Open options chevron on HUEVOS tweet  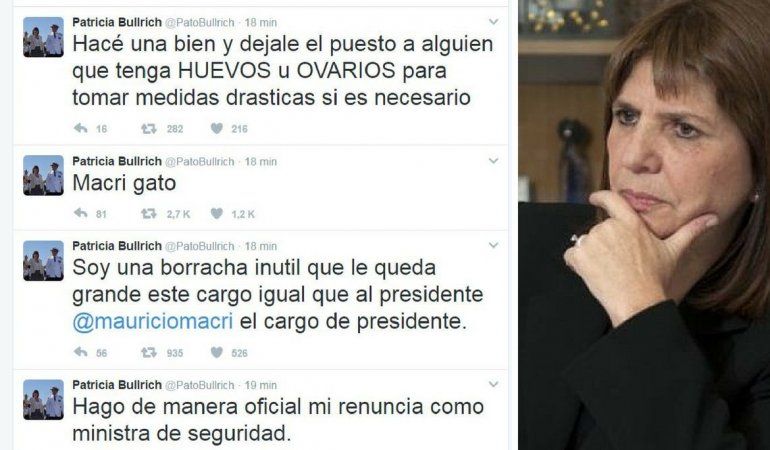point(494,22)
